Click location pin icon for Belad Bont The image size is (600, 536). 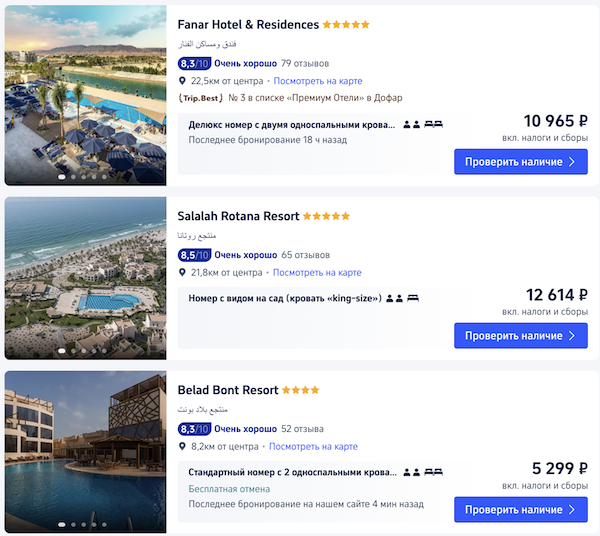pos(183,446)
